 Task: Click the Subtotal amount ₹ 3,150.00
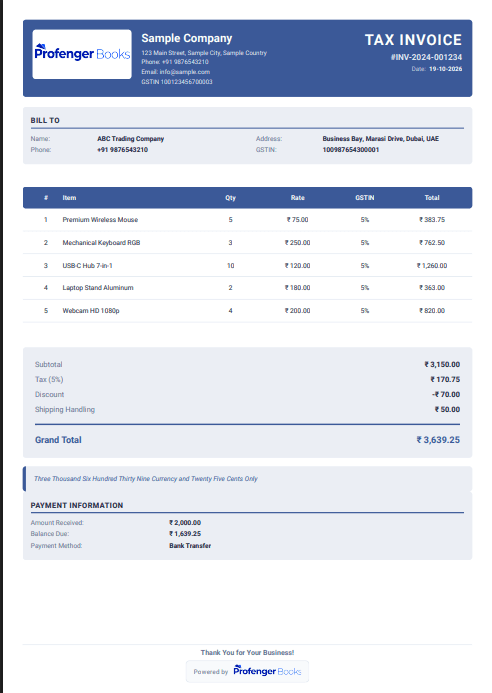pos(442,365)
